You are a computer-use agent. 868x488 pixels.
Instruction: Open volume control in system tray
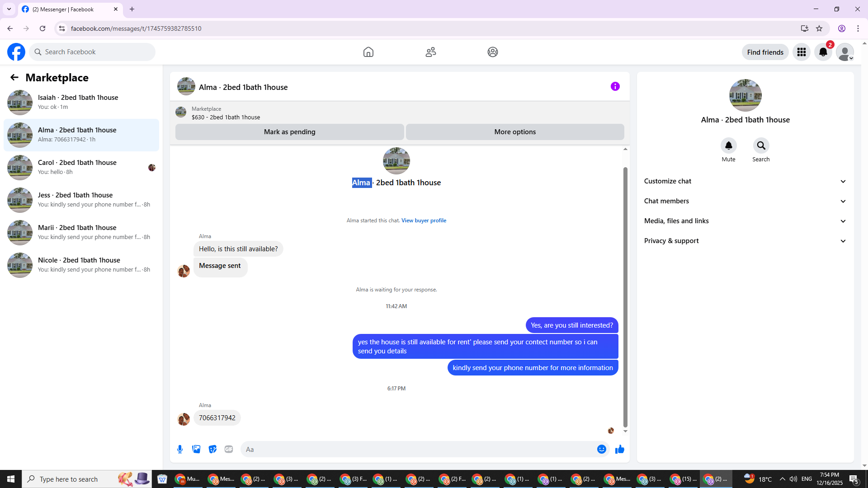pyautogui.click(x=793, y=479)
